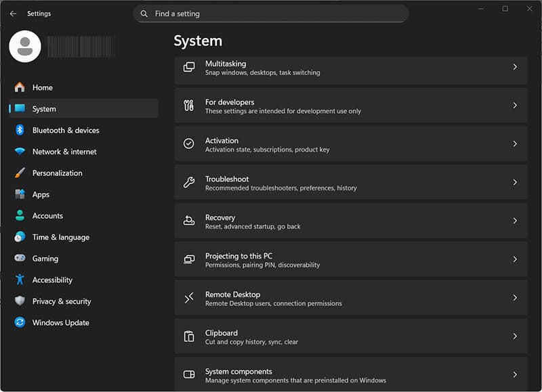Open For developers title
Viewport: 542px width, 392px height.
pyautogui.click(x=230, y=102)
